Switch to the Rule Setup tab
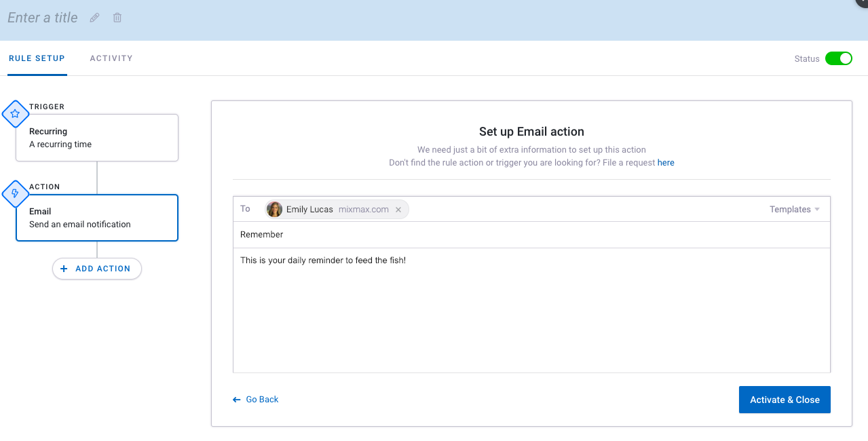 (x=37, y=58)
